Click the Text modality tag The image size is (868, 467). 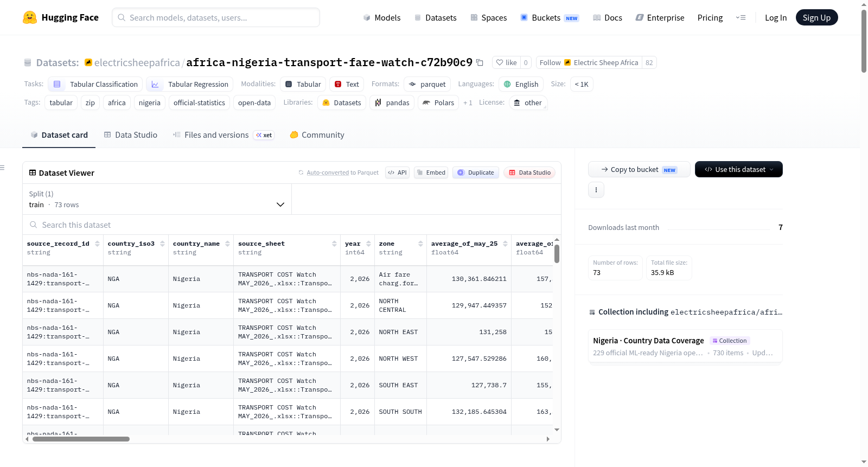coord(347,84)
